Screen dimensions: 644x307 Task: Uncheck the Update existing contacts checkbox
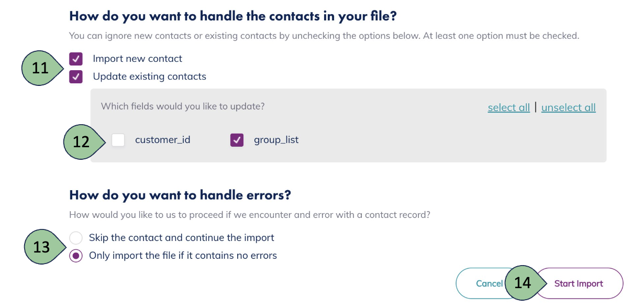76,76
